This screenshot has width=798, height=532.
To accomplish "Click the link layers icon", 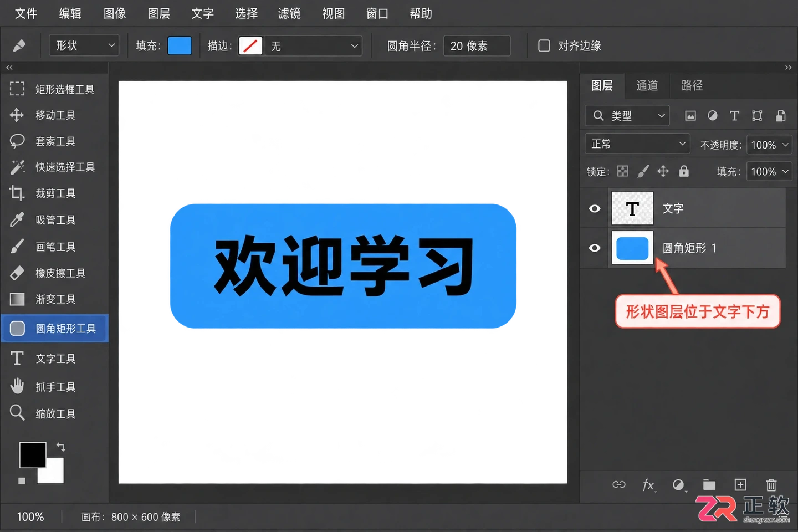I will 619,485.
